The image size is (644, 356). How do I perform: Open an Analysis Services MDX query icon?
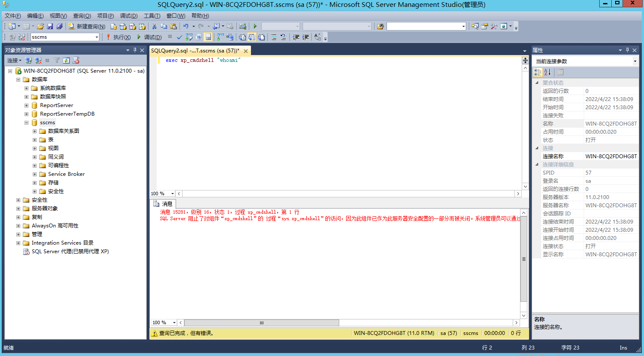(x=123, y=26)
